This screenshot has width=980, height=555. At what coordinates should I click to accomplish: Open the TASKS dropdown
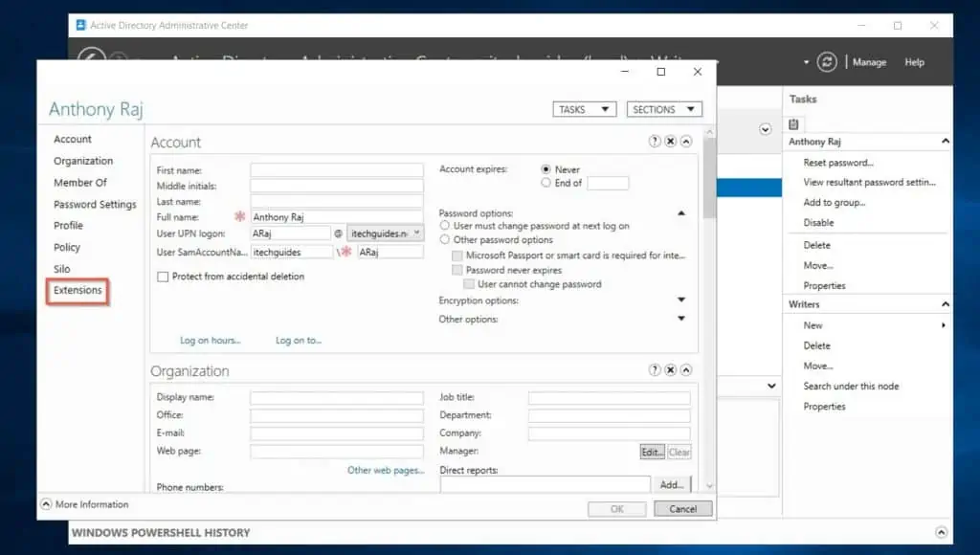coord(584,109)
